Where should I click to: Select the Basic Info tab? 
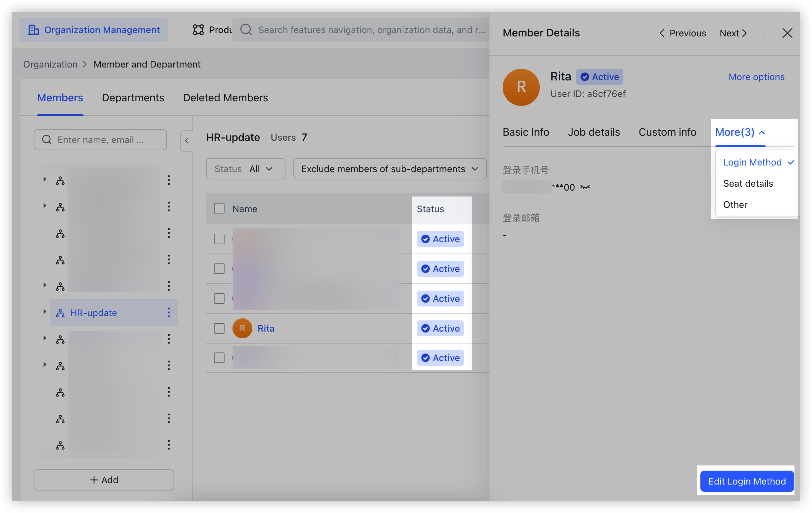(526, 132)
